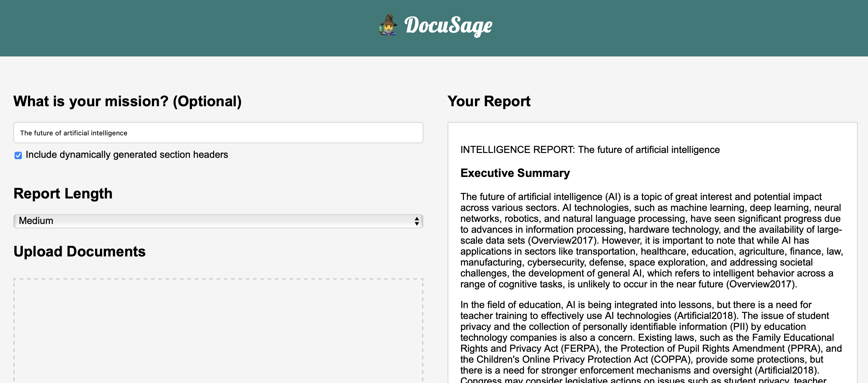Click the 'Report Length' heading

point(63,194)
